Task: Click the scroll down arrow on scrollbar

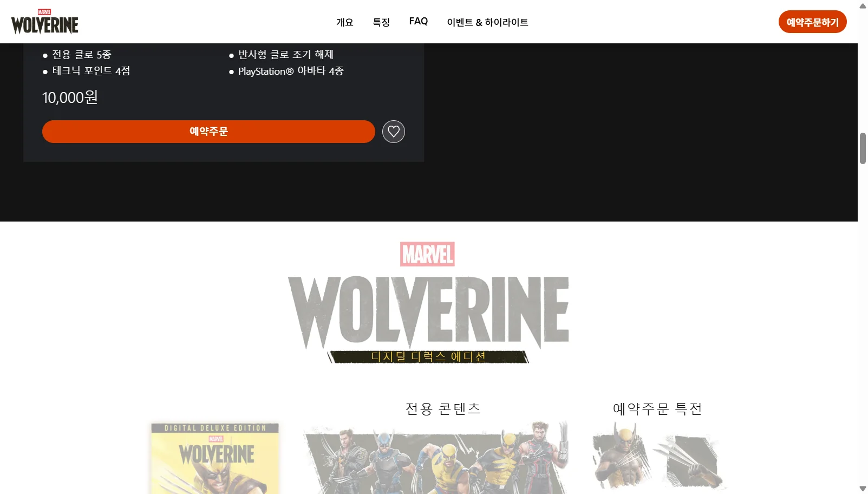Action: click(863, 489)
